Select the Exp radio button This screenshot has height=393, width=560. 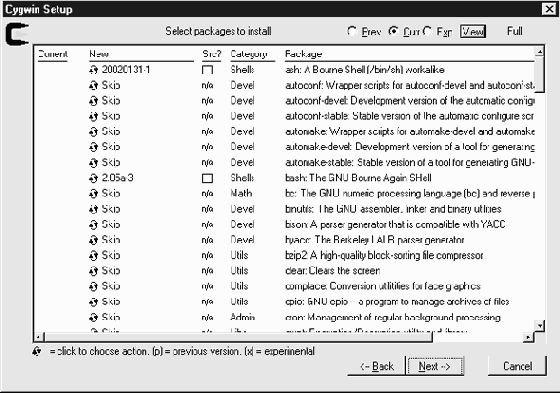(x=427, y=31)
